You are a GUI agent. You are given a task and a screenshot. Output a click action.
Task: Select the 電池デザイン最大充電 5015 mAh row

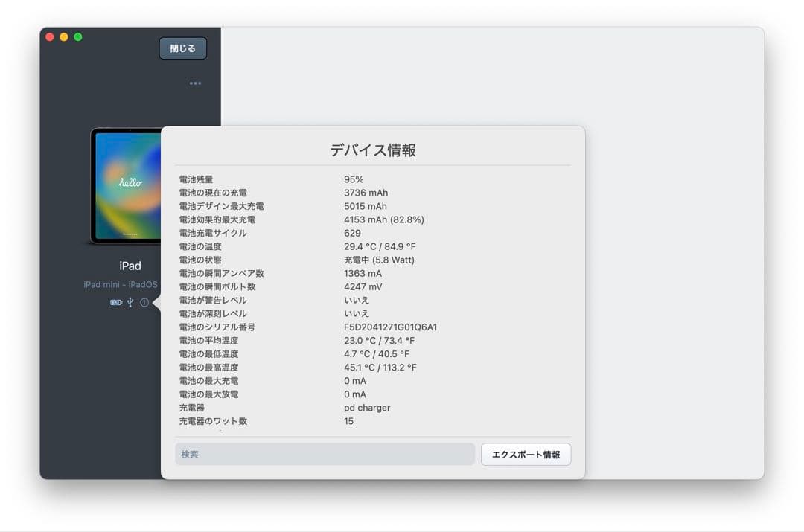coord(298,205)
